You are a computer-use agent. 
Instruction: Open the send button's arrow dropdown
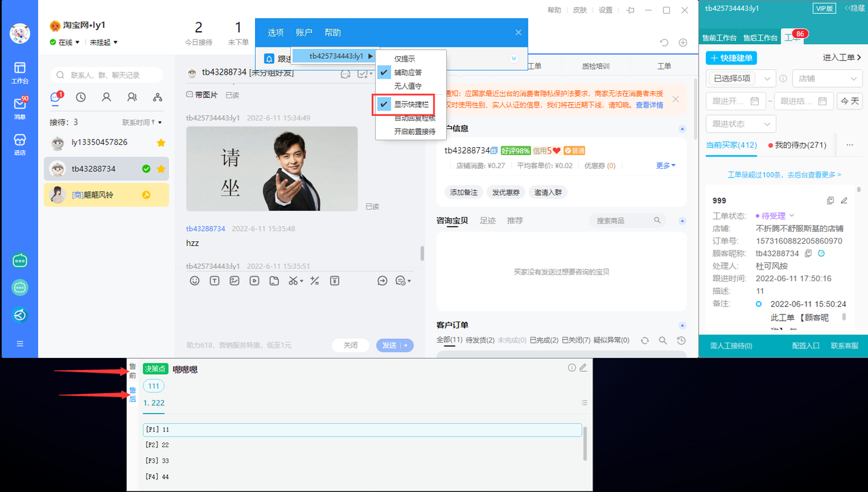click(407, 345)
